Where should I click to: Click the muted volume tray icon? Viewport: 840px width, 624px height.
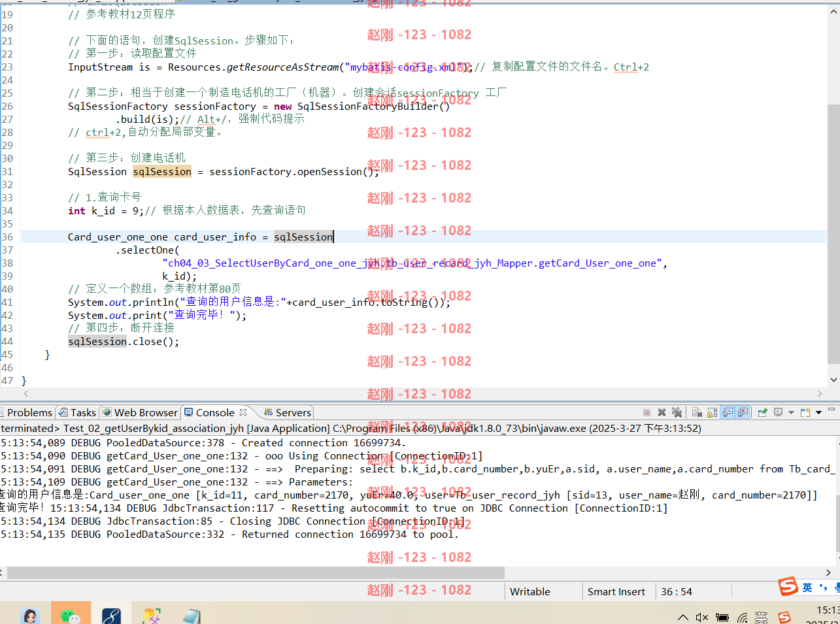(x=702, y=617)
